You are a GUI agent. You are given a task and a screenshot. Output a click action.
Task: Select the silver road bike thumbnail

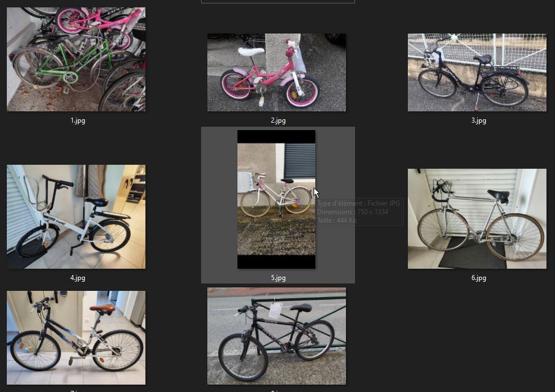(x=477, y=219)
